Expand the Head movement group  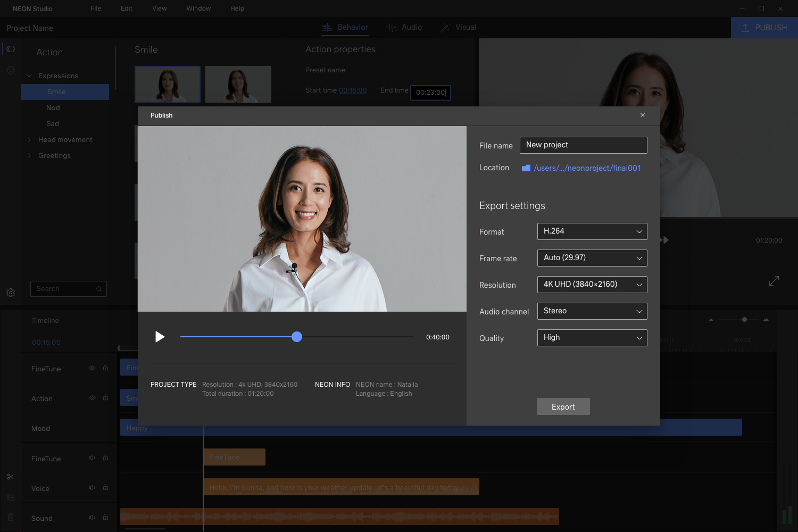(29, 140)
